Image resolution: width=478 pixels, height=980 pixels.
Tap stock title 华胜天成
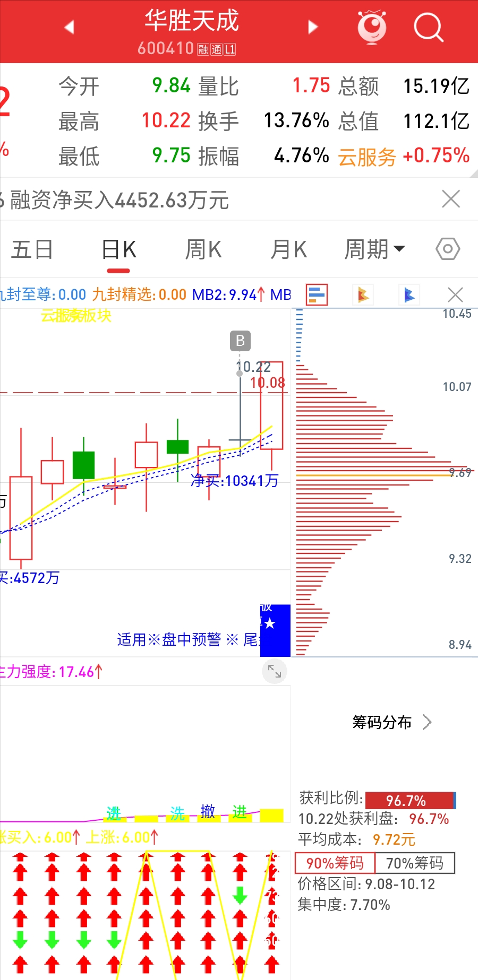coord(192,21)
